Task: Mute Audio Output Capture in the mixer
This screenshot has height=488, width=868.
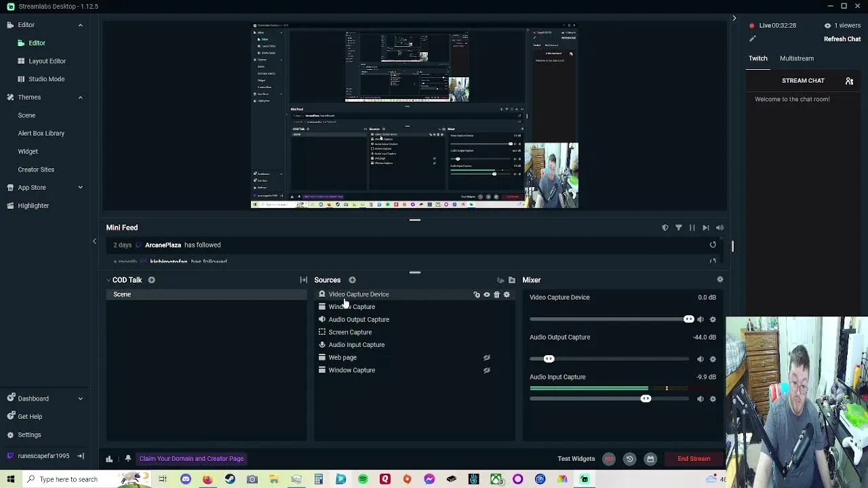Action: (701, 359)
